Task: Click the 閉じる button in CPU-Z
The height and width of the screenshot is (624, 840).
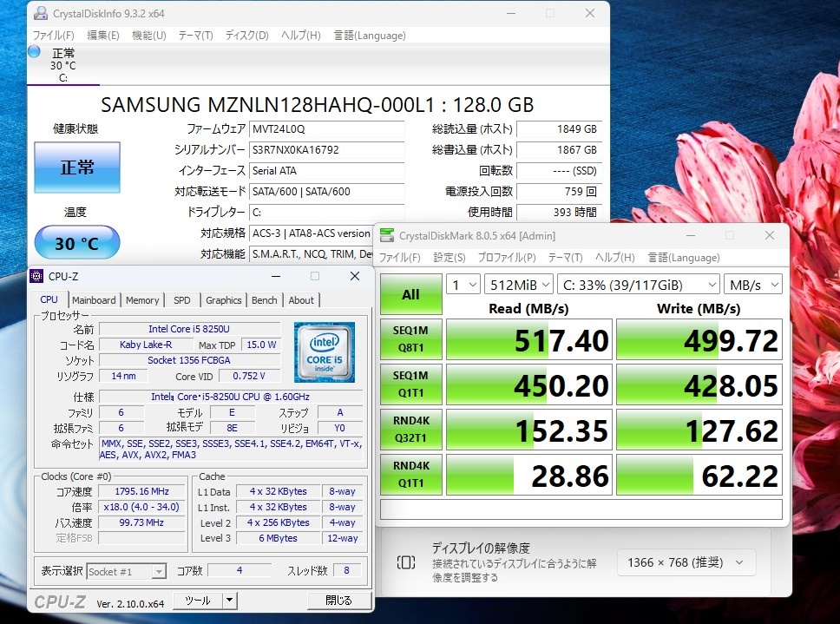Action: (x=339, y=601)
